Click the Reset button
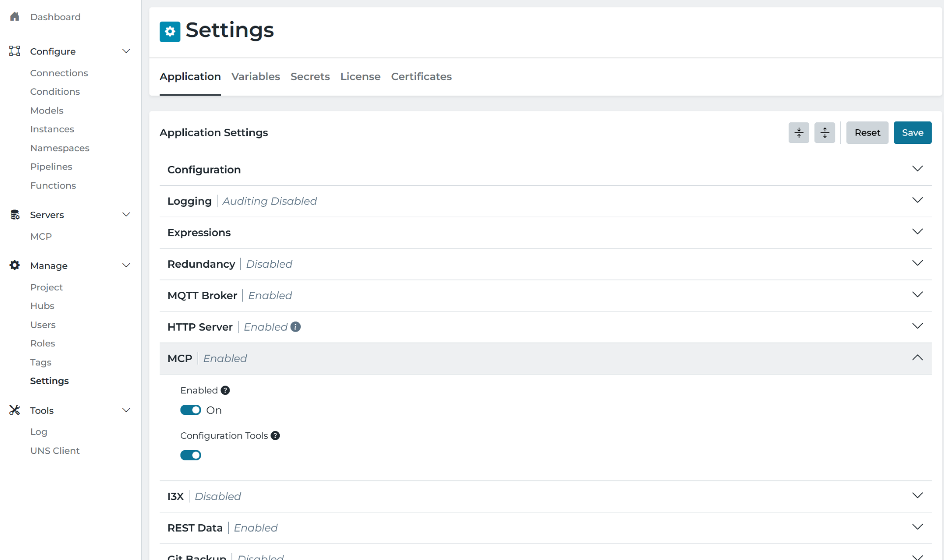Viewport: 944px width, 560px height. [x=867, y=133]
